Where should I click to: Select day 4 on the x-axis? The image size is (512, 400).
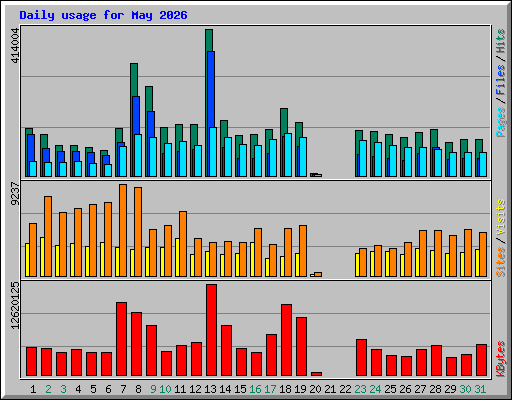(x=78, y=389)
